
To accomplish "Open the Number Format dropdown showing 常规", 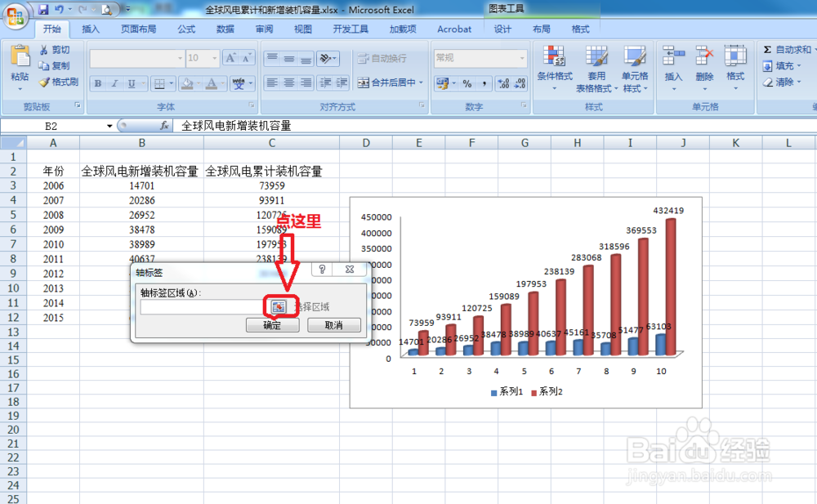I will 478,57.
